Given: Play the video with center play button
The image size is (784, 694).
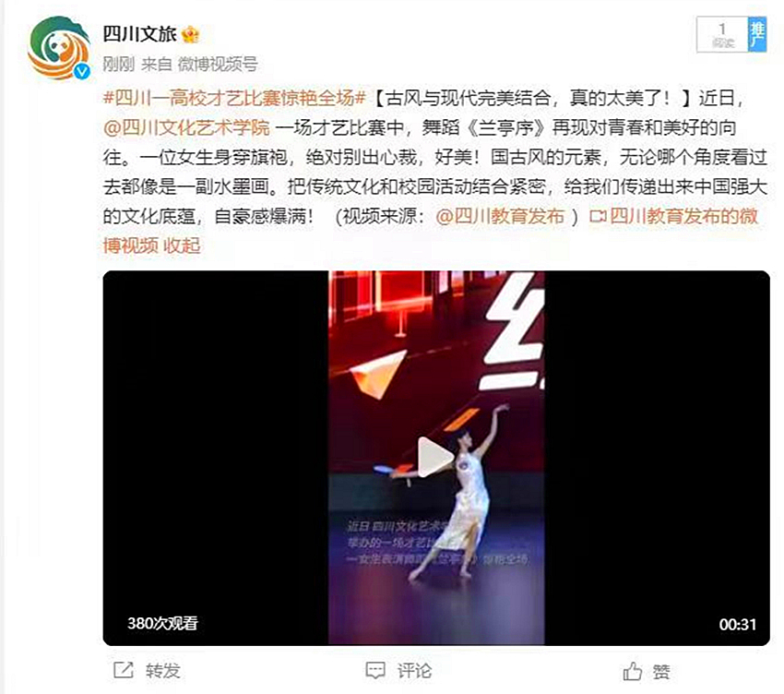Looking at the screenshot, I should coord(434,458).
